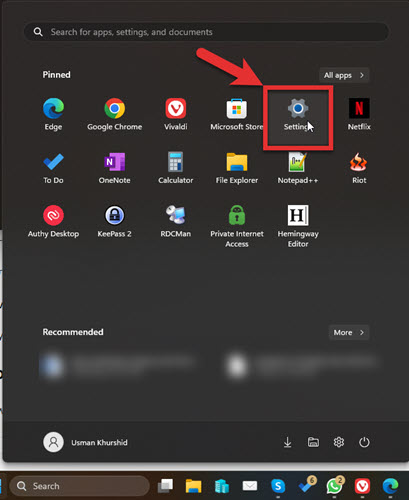Open File Explorer on the taskbar
Screen dimensions: 409x500
(x=194, y=486)
